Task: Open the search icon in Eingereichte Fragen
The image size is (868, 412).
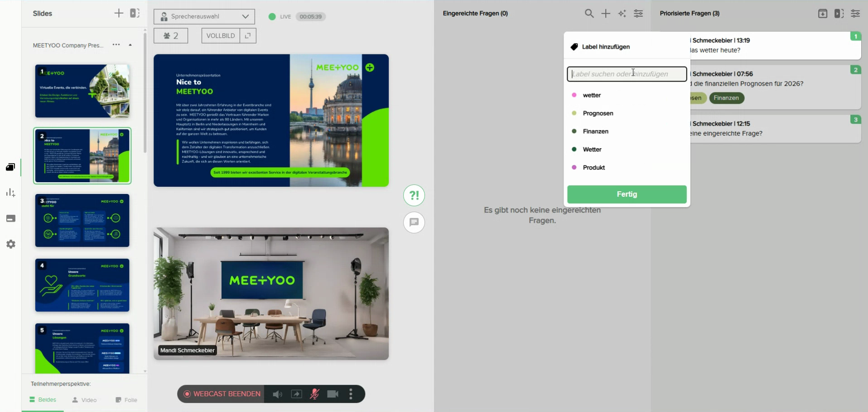Action: [x=589, y=14]
